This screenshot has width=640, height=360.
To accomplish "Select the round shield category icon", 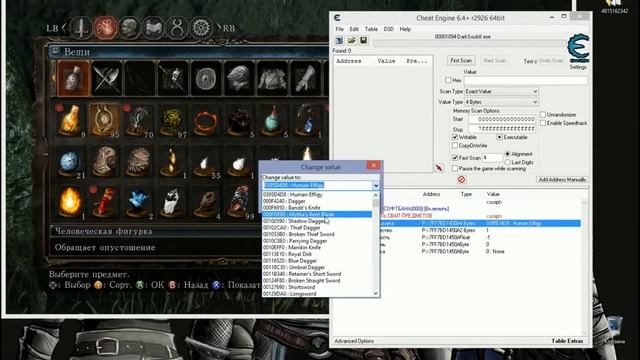I will 205,78.
